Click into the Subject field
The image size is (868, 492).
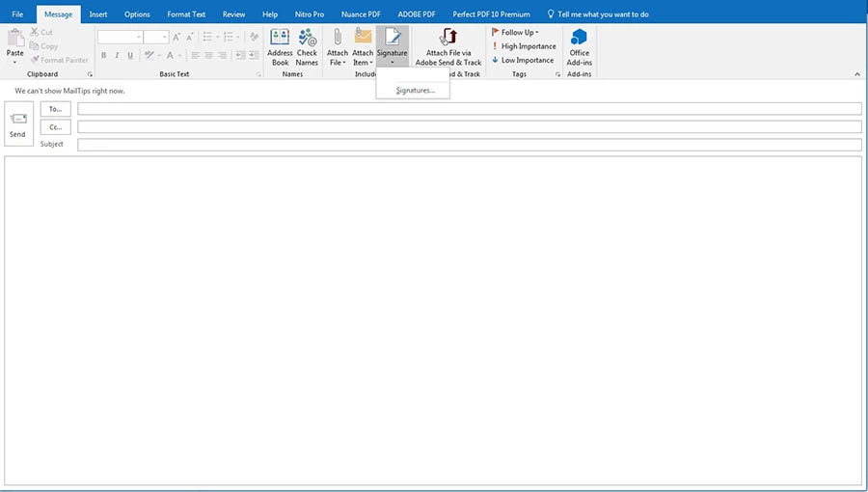(x=469, y=145)
